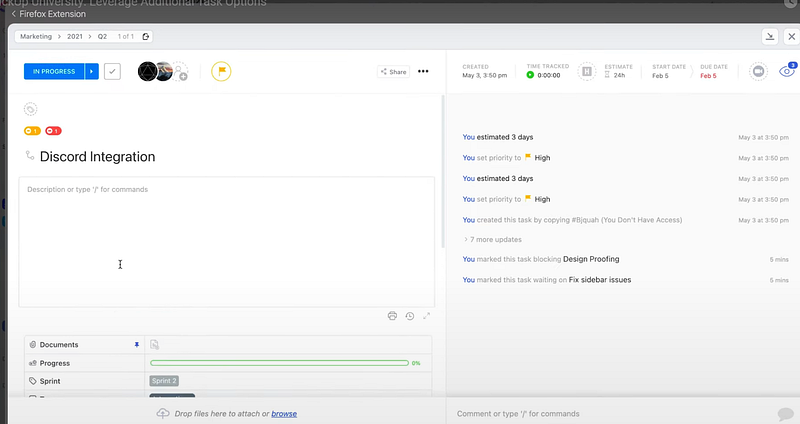Screen dimensions: 800x424
Task: Add another assignee with plus icon
Action: click(181, 72)
